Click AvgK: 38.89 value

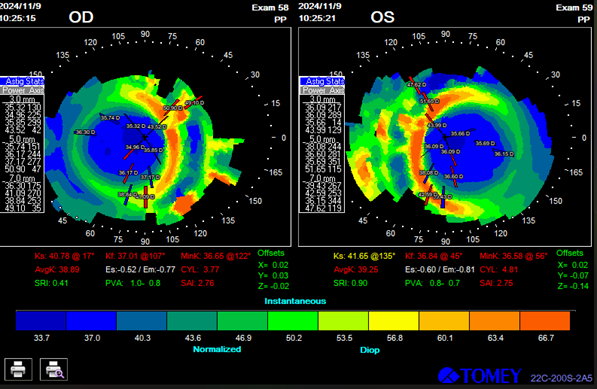57,269
